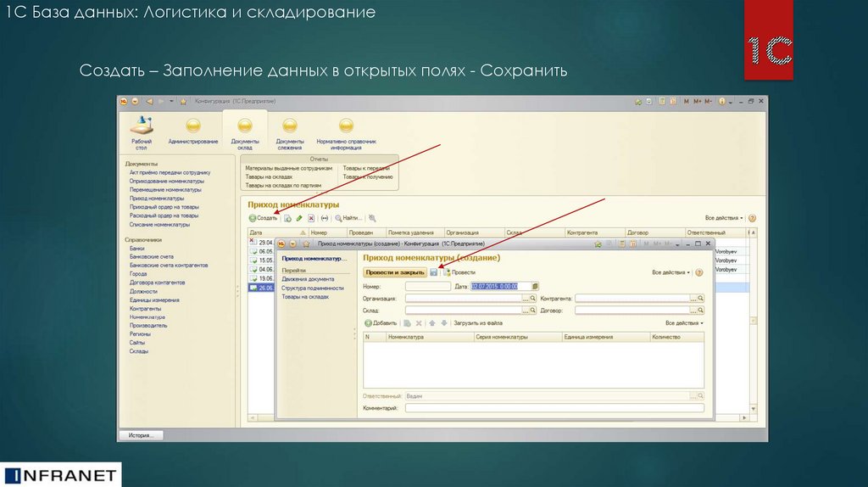The width and height of the screenshot is (868, 487).
Task: Open Все действия menu of the items table
Action: click(684, 323)
